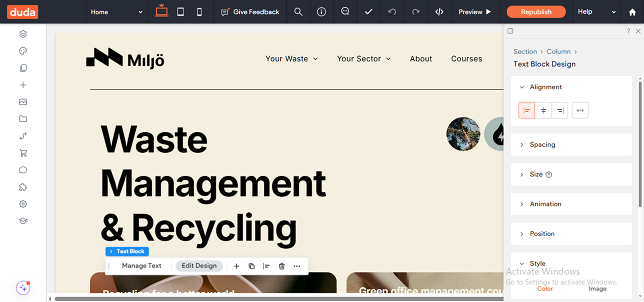Image resolution: width=644 pixels, height=302 pixels.
Task: Select align center option
Action: pos(543,110)
